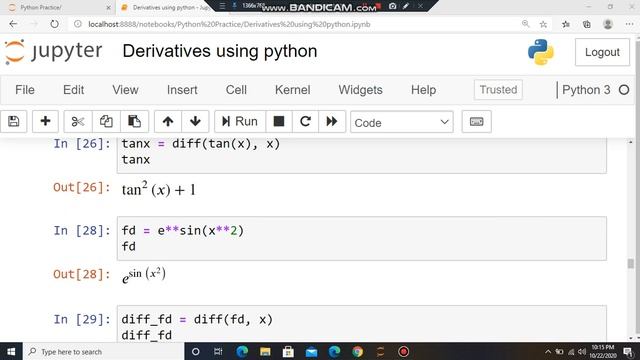The image size is (640, 360).
Task: Open the command palette keyboard icon
Action: click(476, 122)
